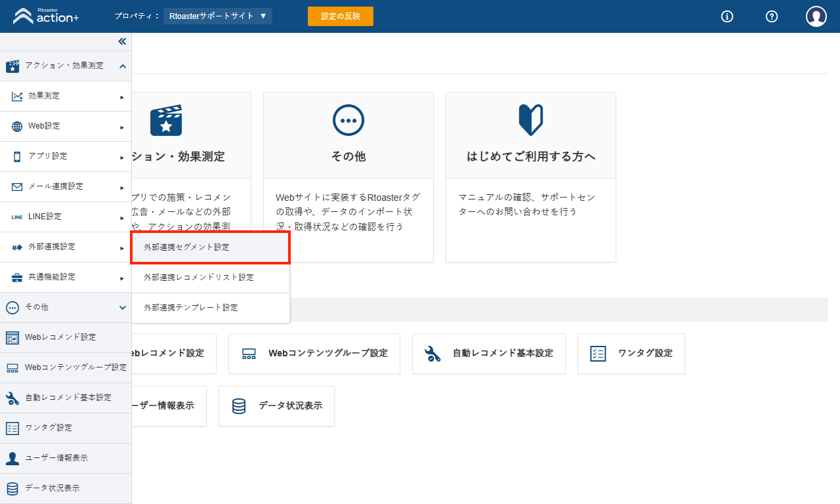Click the 効果測定 chart icon in sidebar
Viewport: 840px width, 504px height.
tap(17, 96)
